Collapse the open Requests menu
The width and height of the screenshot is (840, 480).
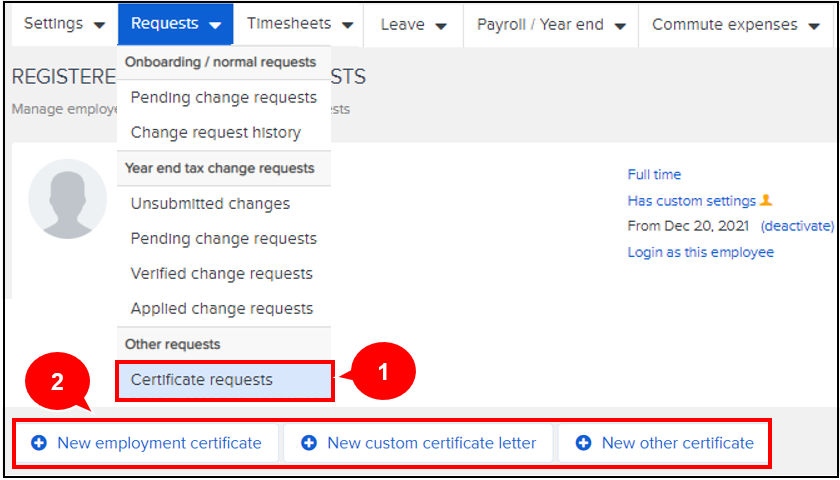click(x=176, y=24)
